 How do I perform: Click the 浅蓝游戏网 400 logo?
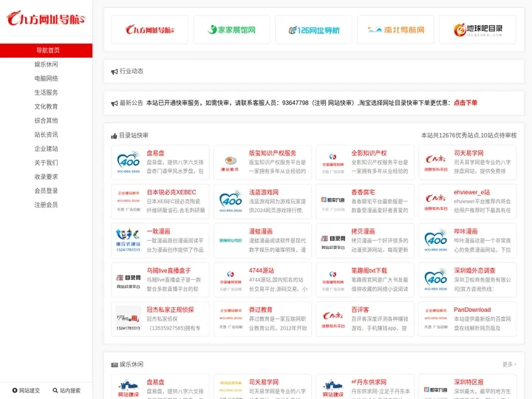[x=231, y=201]
